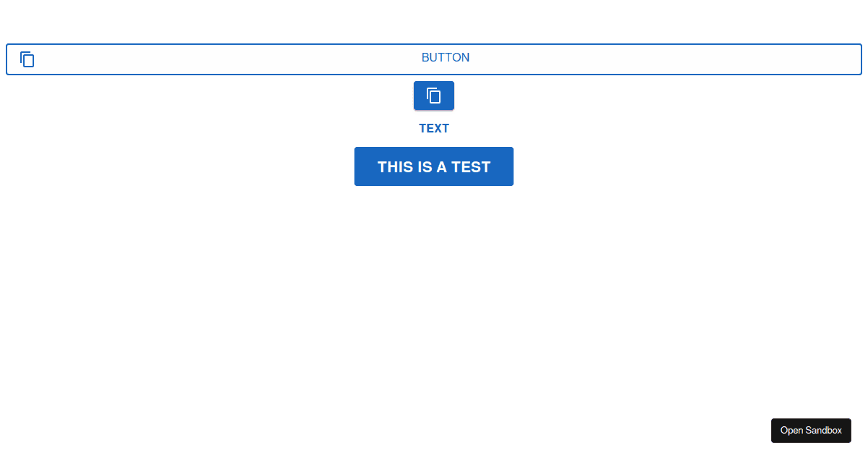Screen dimensions: 868x456
Task: Click the full-width outlined BUTTON
Action: tap(434, 59)
